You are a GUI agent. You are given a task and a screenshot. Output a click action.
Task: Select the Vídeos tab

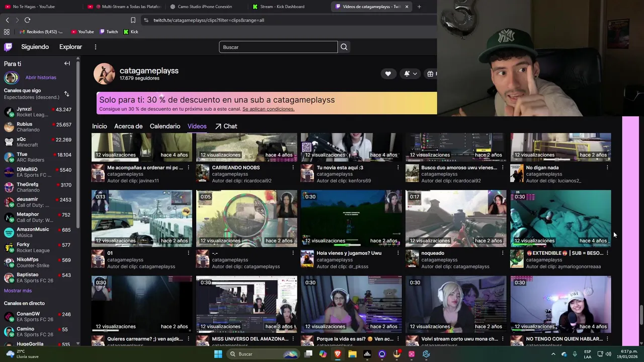tap(197, 126)
